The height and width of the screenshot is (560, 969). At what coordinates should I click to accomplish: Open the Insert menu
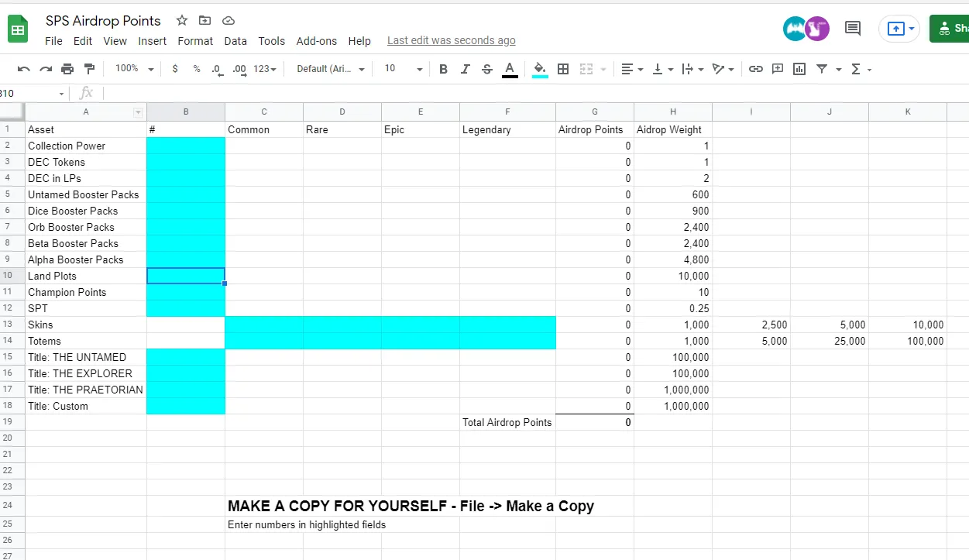pos(153,41)
